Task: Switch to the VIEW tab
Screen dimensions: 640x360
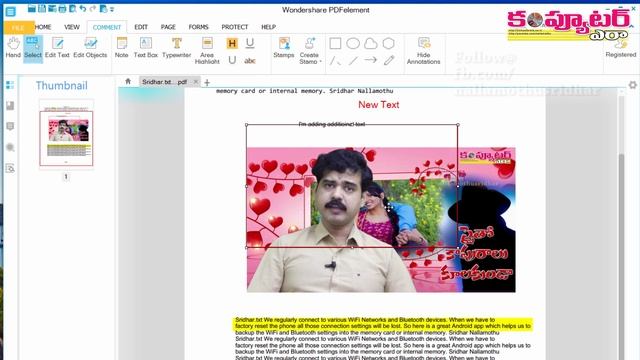Action: click(71, 27)
